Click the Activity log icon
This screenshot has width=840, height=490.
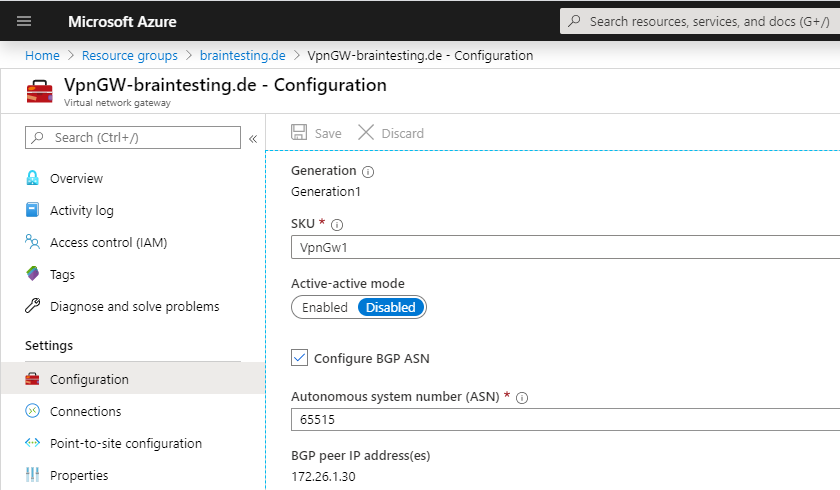[32, 209]
